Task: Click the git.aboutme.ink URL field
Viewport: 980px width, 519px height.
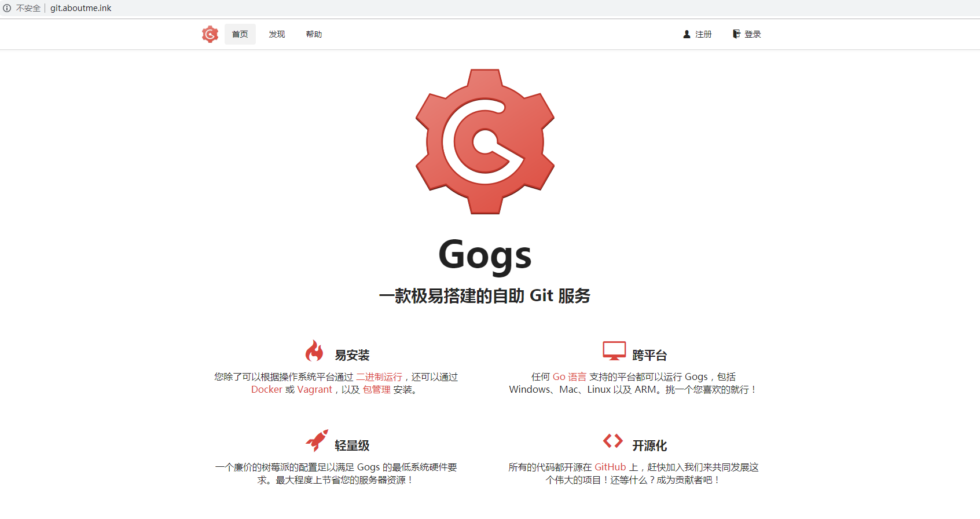Action: click(x=80, y=8)
